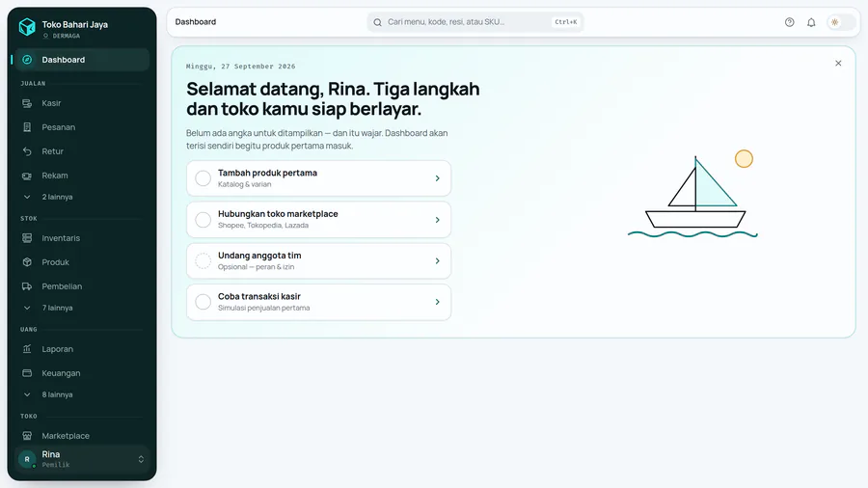
Task: Click the Inventaris shelves icon
Action: pos(27,238)
